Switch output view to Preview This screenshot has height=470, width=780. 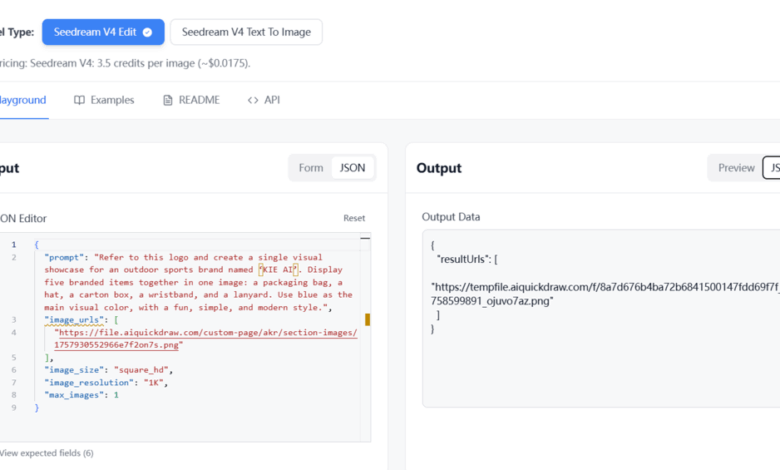tap(736, 168)
